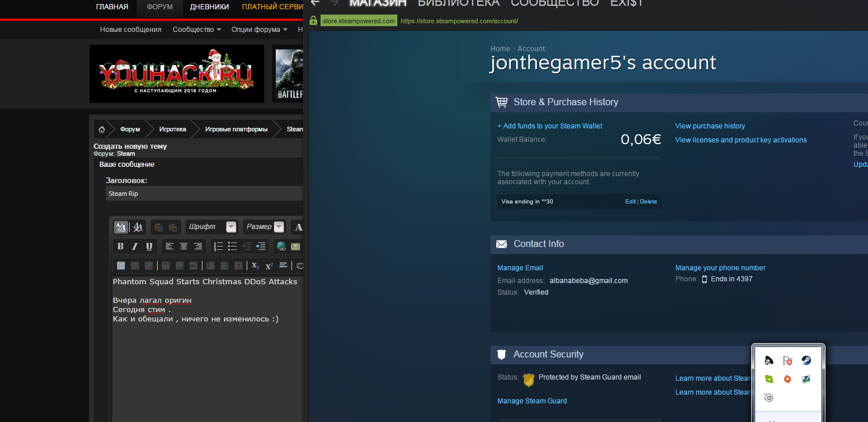Screen dimensions: 868x422
Task: Open Steam БИБЛИОТЕКА section
Action: point(458,3)
